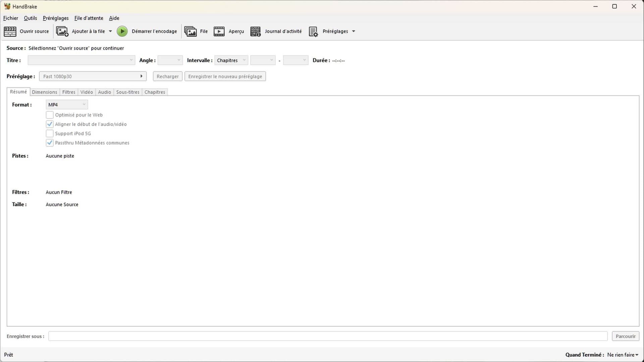Viewport: 644px width, 362px height.
Task: Click the Préréglages toolbar icon
Action: [313, 32]
